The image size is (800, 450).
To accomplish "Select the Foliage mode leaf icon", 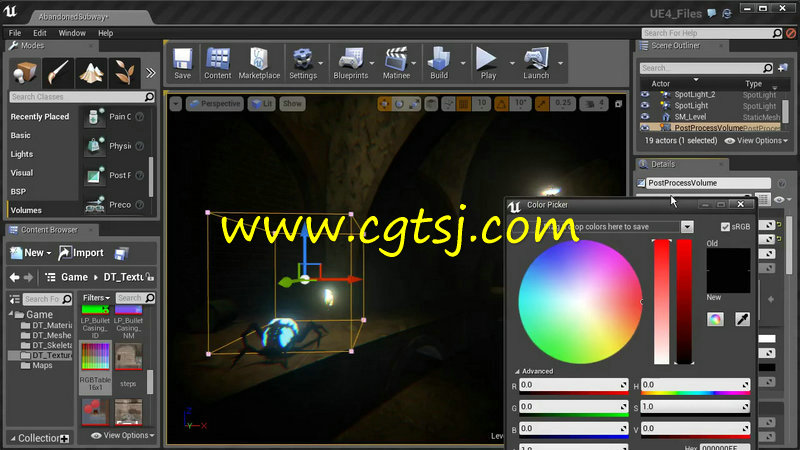I will coord(124,72).
